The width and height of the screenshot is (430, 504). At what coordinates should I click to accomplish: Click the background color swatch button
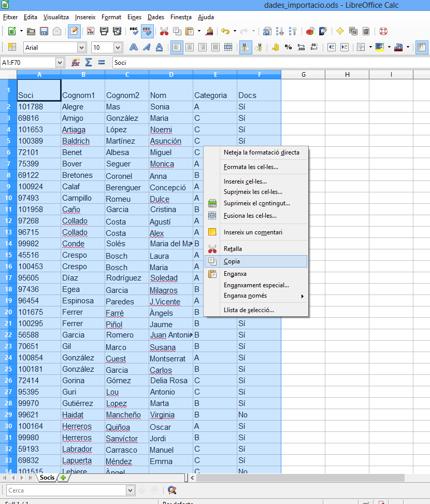[380, 47]
